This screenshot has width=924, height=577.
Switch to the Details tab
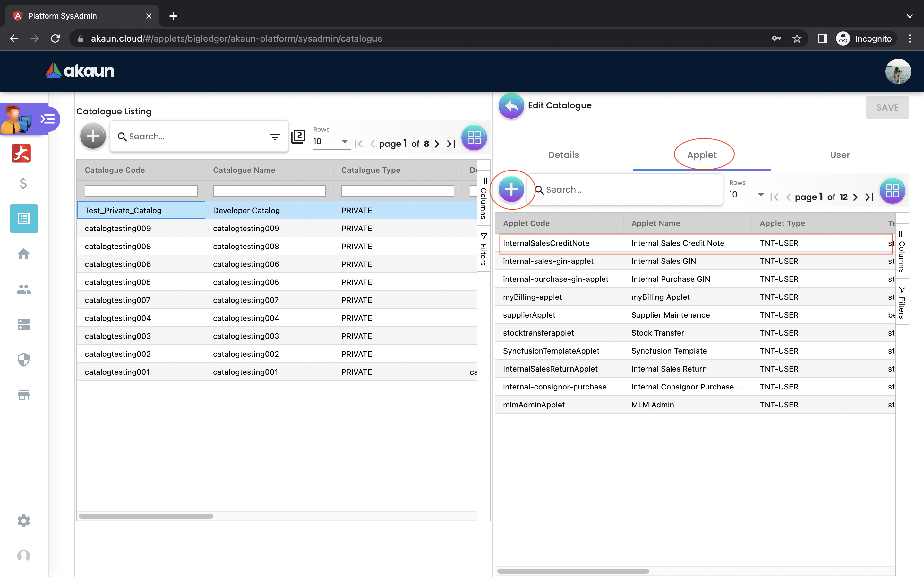(x=563, y=155)
